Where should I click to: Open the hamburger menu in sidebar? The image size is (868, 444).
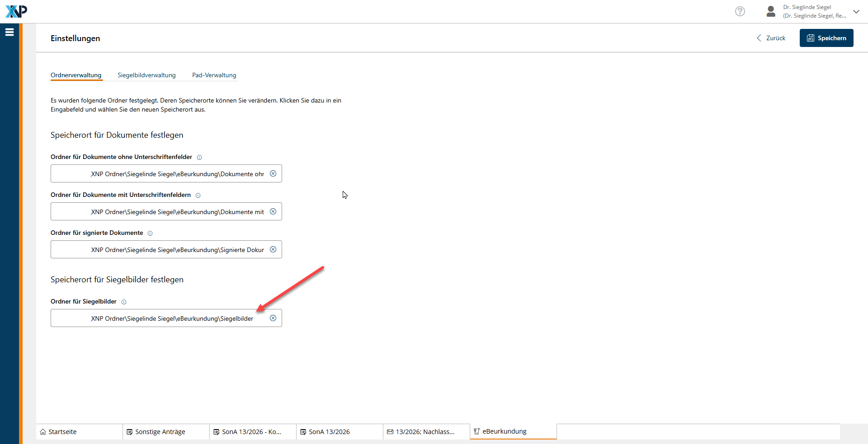point(9,32)
